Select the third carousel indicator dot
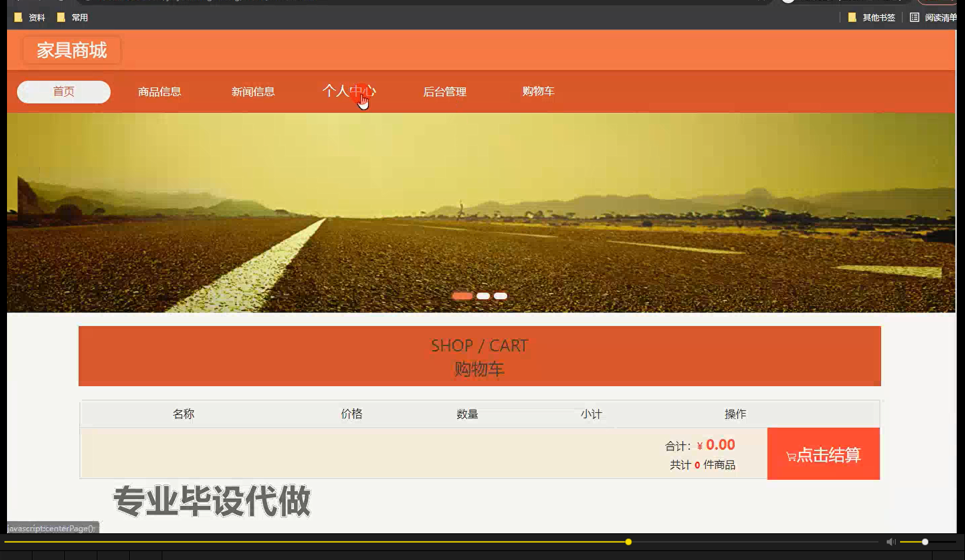Viewport: 965px width, 560px height. tap(500, 295)
